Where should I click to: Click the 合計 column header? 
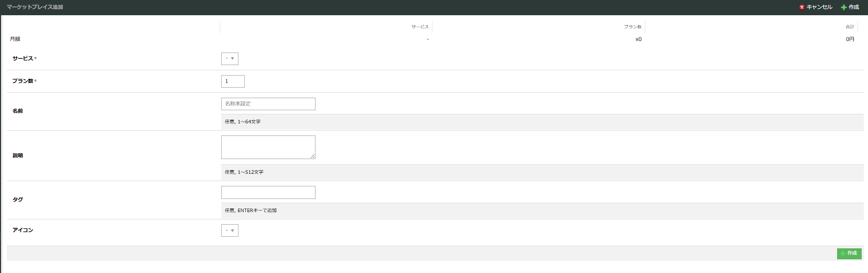pos(850,27)
